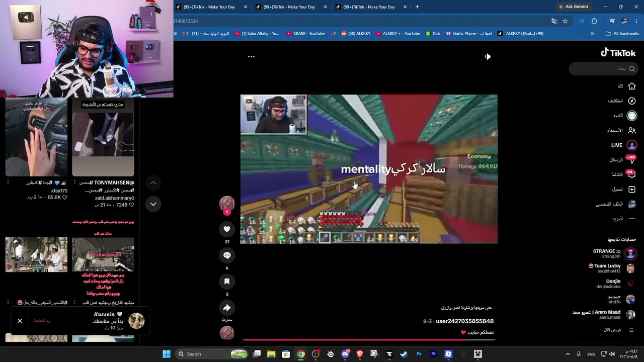Toggle video sound with the speaker icon

(x=488, y=57)
